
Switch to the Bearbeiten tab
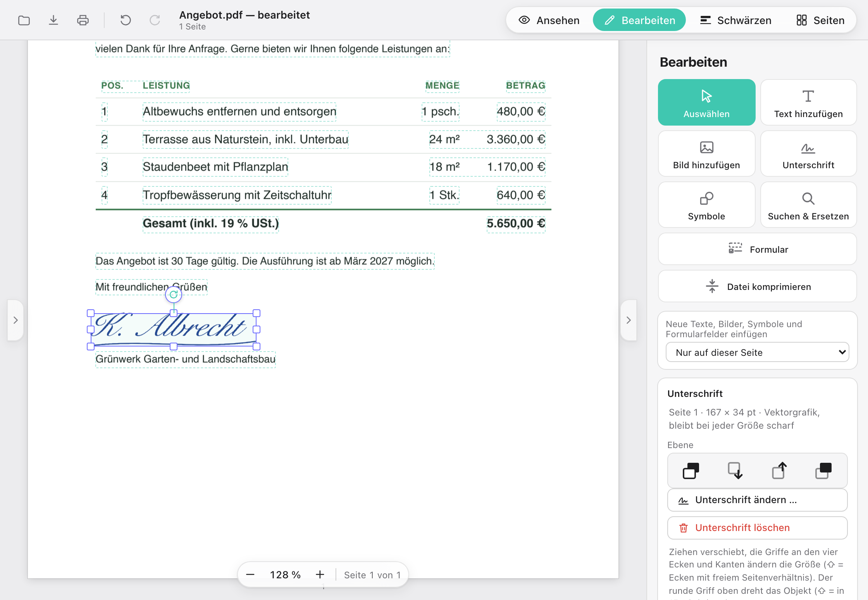pyautogui.click(x=639, y=20)
